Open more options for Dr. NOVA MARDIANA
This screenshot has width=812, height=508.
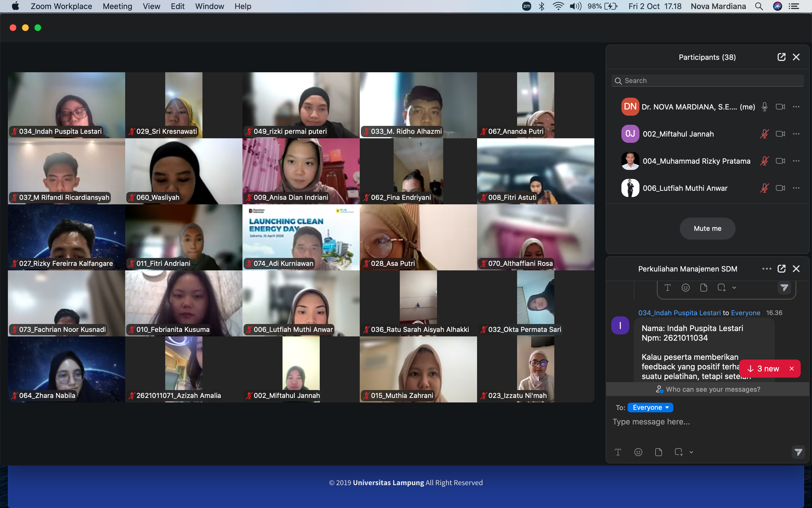tap(796, 107)
